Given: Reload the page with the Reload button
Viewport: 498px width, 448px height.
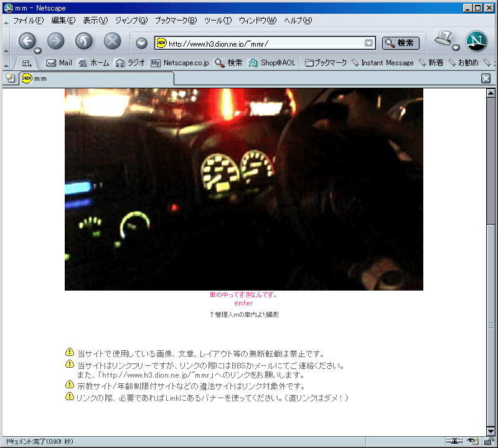Looking at the screenshot, I should click(84, 41).
